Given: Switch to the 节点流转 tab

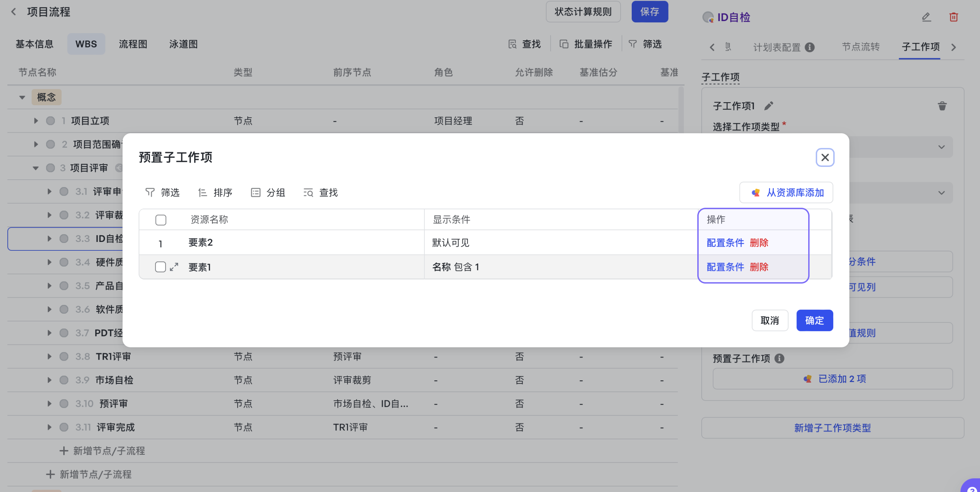Looking at the screenshot, I should 861,47.
